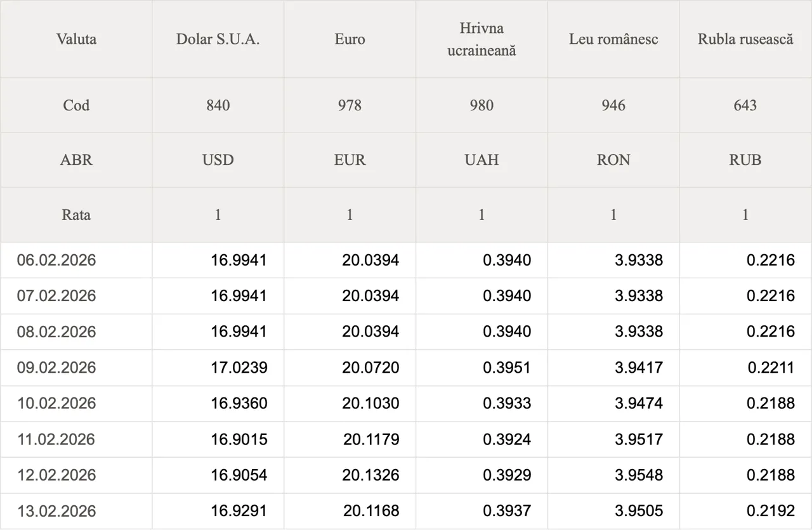Select the Hrivna ucraineană header cell
Screen dimensions: 812x530
(x=481, y=39)
